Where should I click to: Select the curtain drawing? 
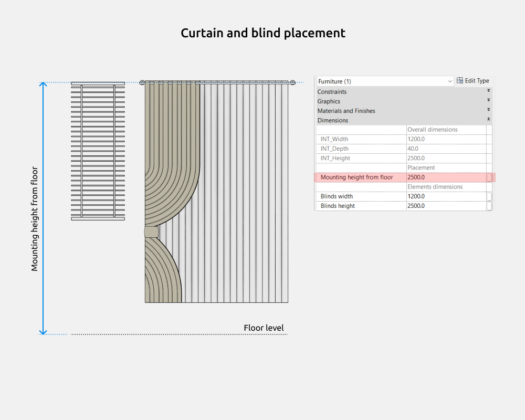pos(217,191)
